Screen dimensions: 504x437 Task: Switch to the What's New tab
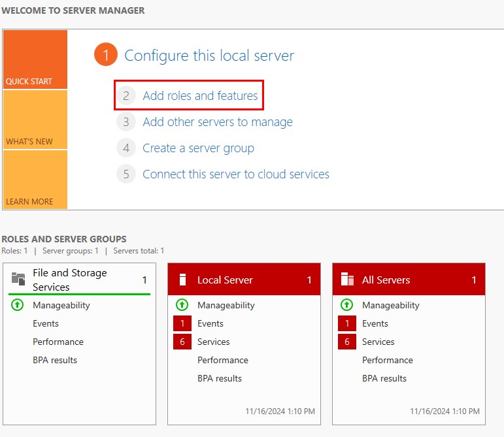[35, 120]
